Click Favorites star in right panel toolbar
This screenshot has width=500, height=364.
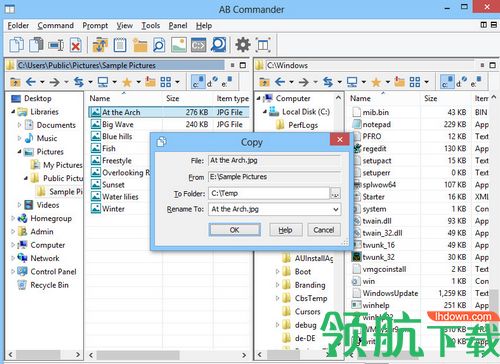point(376,82)
